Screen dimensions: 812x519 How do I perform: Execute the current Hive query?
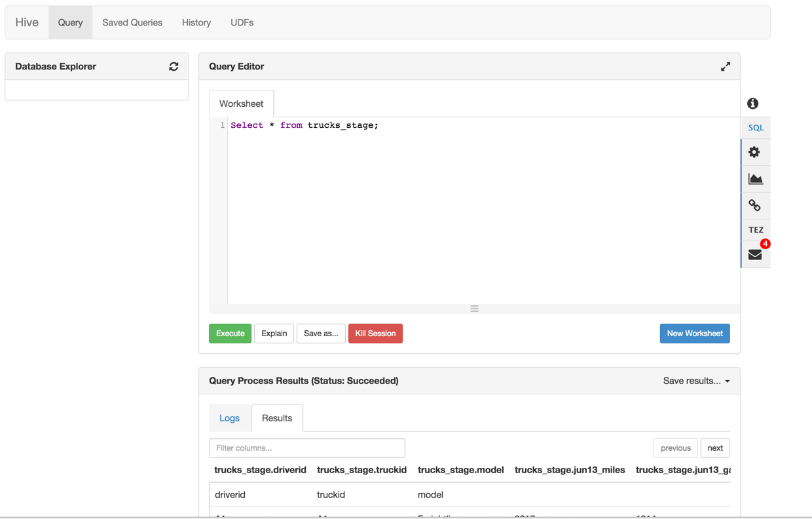[x=230, y=333]
